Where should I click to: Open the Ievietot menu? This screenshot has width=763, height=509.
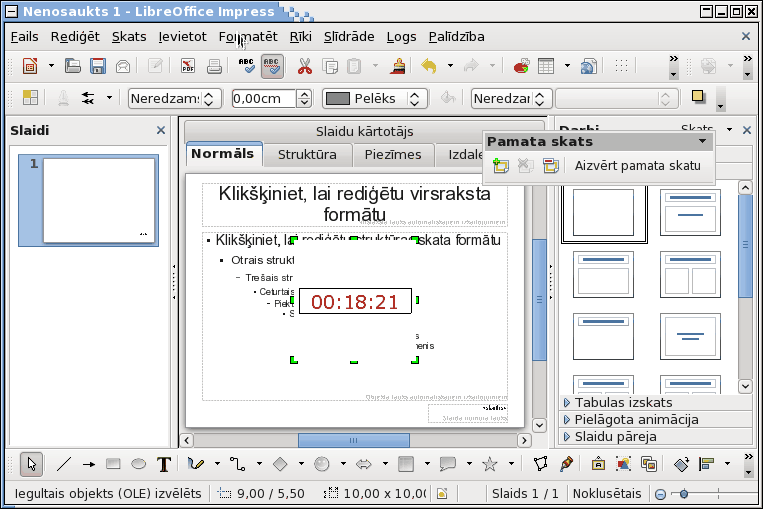(x=182, y=37)
